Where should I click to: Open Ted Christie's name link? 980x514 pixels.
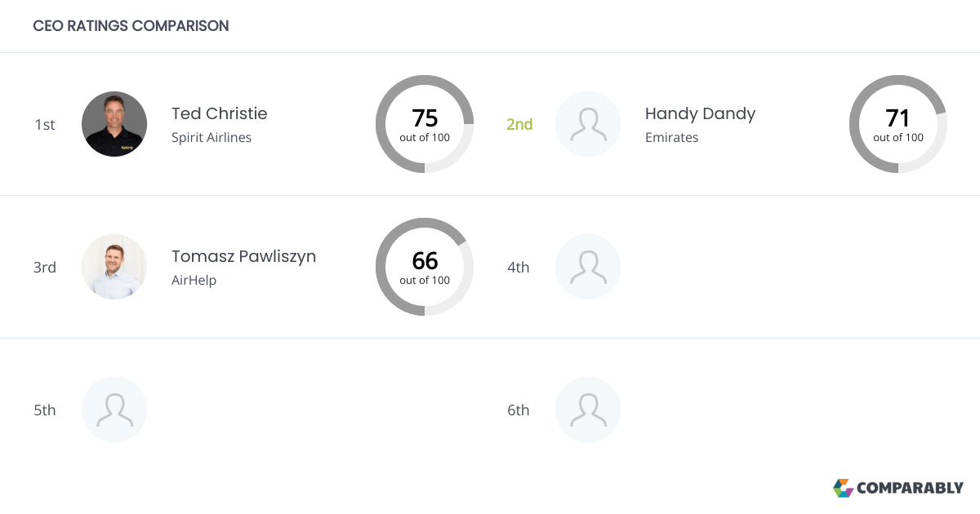pyautogui.click(x=220, y=113)
